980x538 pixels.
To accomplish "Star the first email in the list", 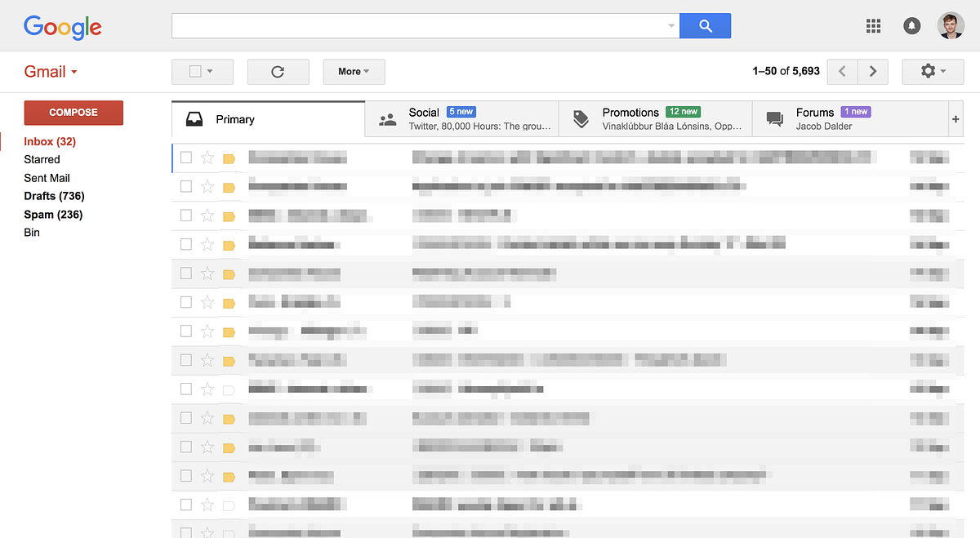I will point(207,158).
